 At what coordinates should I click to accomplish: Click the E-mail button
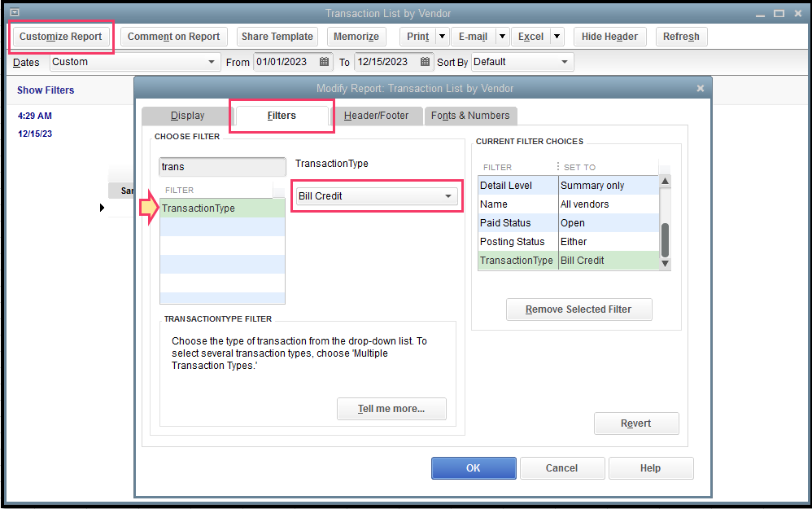tap(473, 37)
